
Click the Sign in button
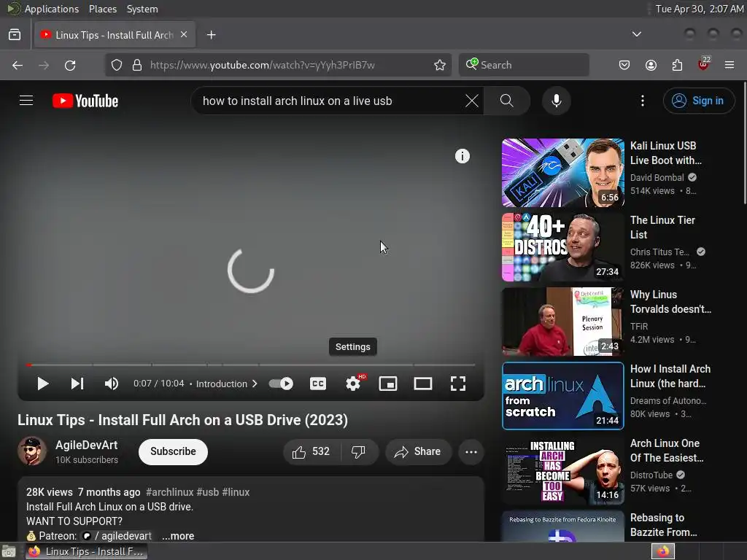(x=698, y=101)
